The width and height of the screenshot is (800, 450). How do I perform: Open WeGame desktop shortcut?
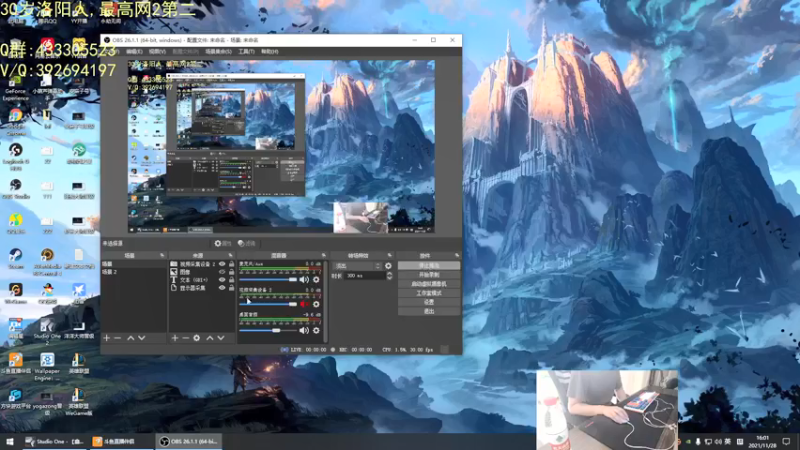[15, 293]
